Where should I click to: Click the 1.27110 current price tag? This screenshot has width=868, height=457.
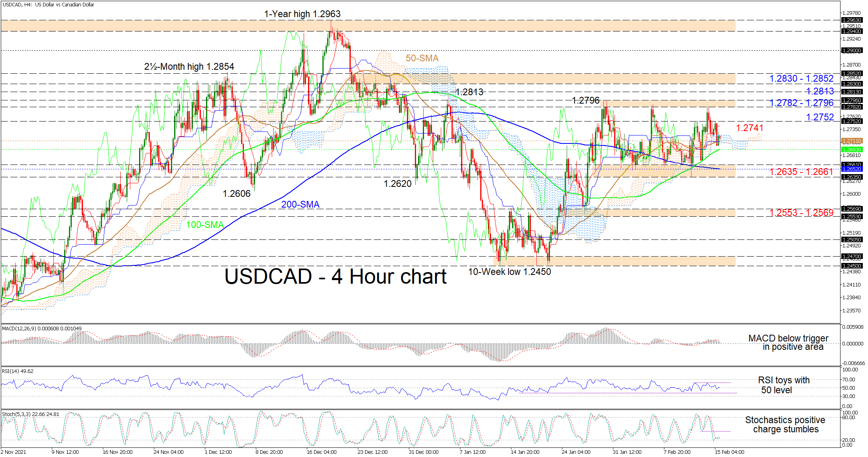[852, 141]
